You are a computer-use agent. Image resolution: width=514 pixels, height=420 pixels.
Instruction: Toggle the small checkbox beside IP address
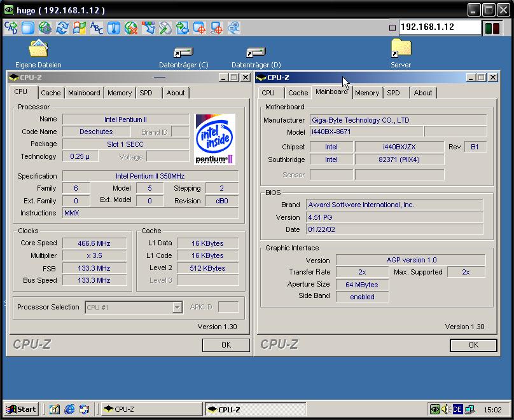point(392,28)
